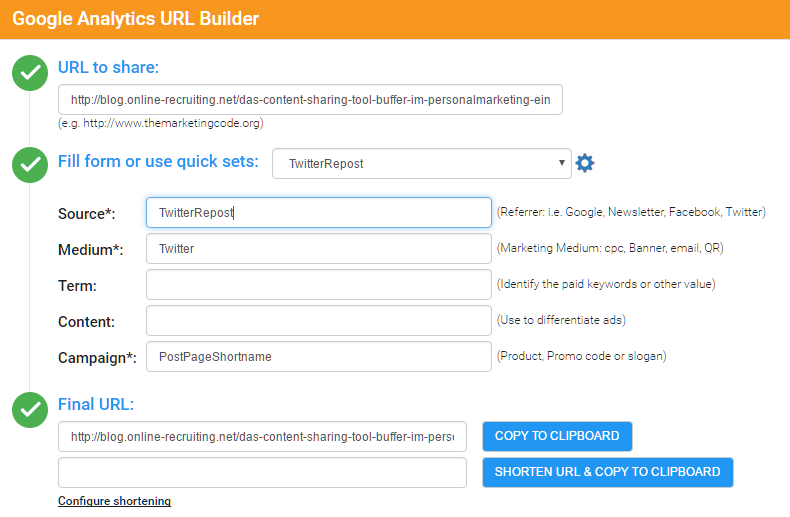Screen dimensions: 790x517
Task: Focus the Campaign field with PostPageShortname
Action: [x=318, y=357]
